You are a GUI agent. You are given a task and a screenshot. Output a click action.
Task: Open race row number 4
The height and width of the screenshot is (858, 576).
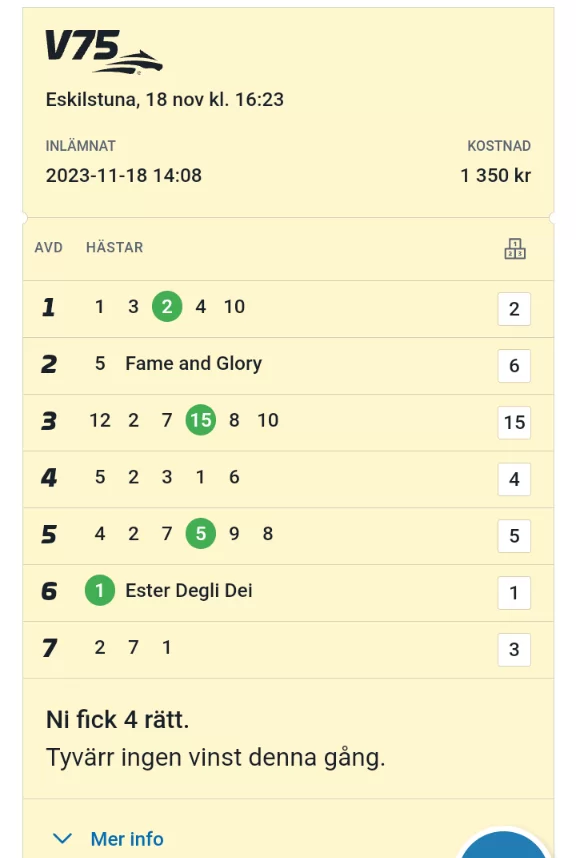click(x=288, y=479)
